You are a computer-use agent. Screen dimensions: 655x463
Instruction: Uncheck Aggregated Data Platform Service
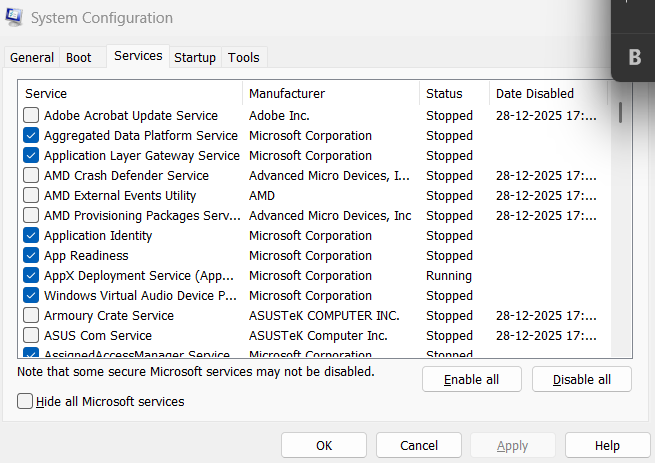tap(31, 136)
